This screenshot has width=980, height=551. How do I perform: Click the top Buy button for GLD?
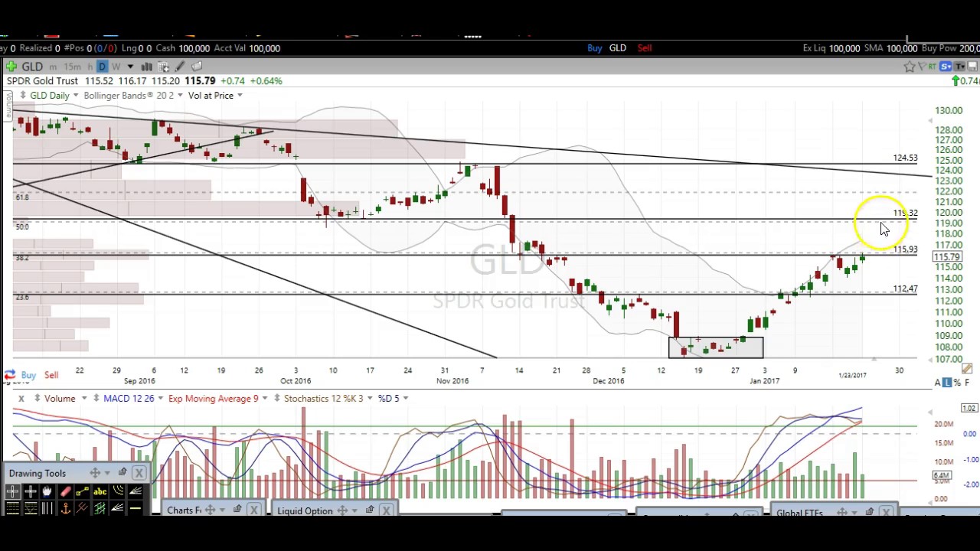click(x=594, y=48)
